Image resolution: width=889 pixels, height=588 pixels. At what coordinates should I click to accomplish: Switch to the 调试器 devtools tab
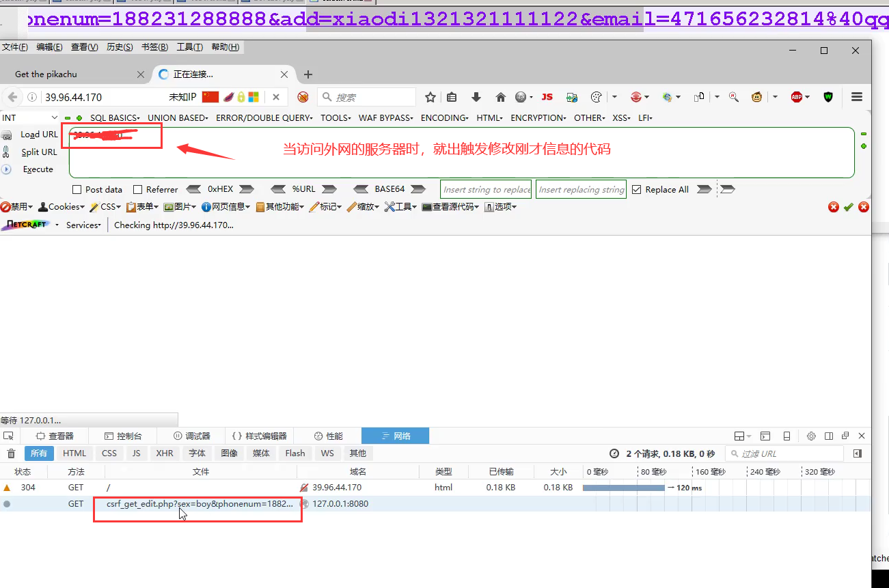click(x=191, y=436)
